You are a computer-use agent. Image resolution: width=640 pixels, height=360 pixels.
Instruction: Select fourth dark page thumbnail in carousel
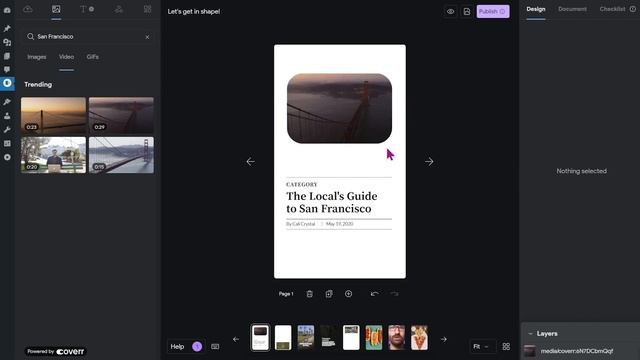329,338
